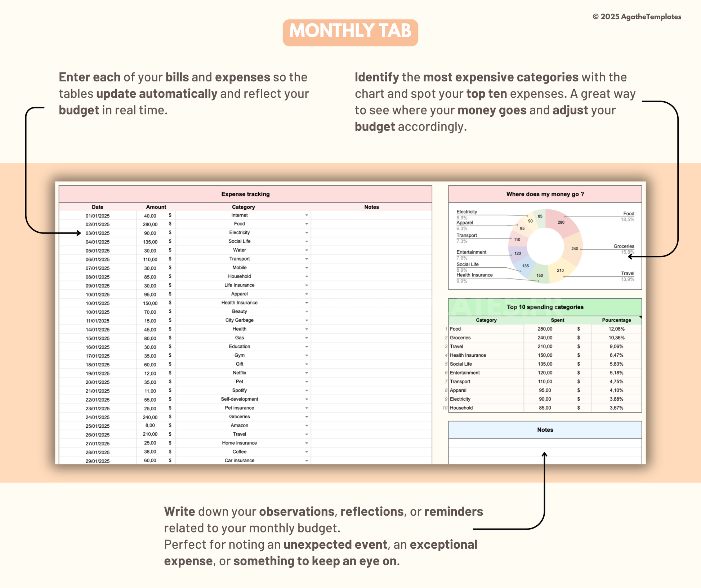Click the Notes cell for the Internet row

pyautogui.click(x=371, y=215)
